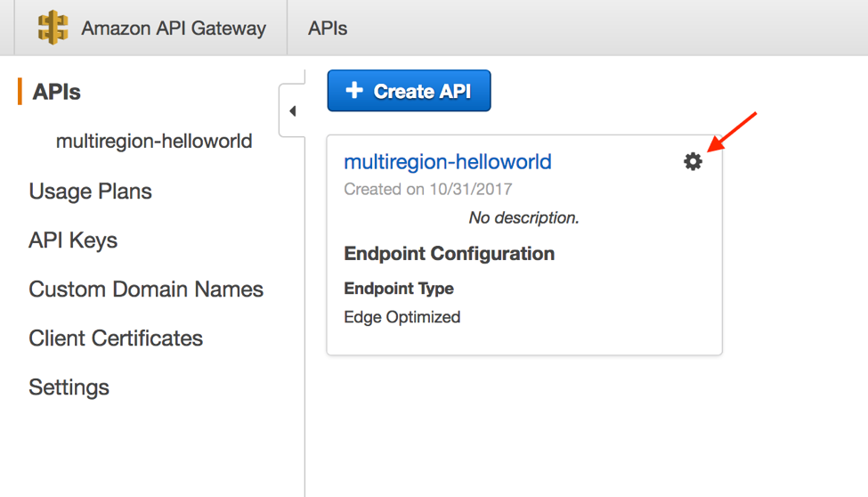This screenshot has height=497, width=868.
Task: Select APIs in the left sidebar
Action: click(x=56, y=92)
